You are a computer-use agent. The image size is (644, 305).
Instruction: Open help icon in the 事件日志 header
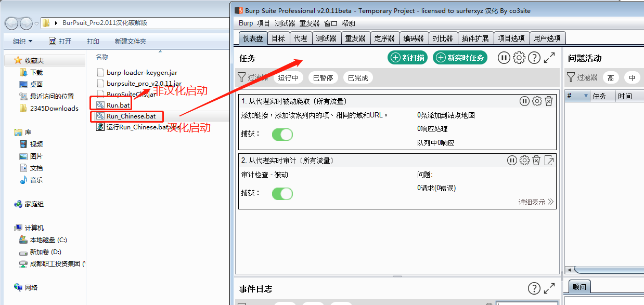point(534,288)
